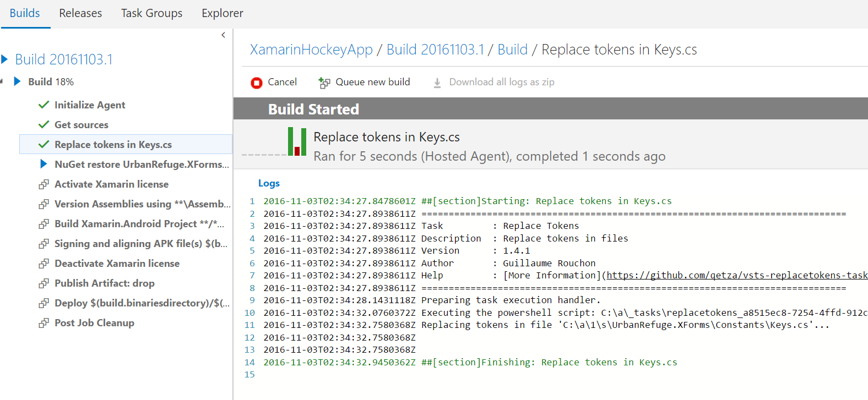Click the Queue new build label
This screenshot has height=400, width=868.
click(x=373, y=82)
